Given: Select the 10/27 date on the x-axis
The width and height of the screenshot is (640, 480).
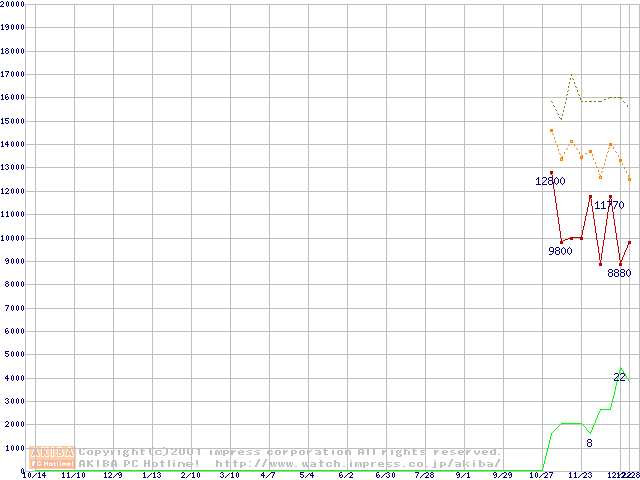Looking at the screenshot, I should [541, 476].
